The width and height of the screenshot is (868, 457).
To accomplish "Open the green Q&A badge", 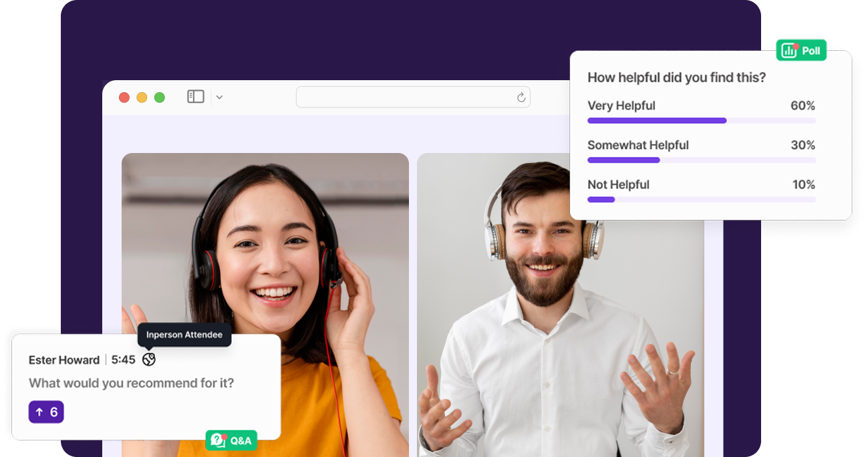I will pos(231,440).
